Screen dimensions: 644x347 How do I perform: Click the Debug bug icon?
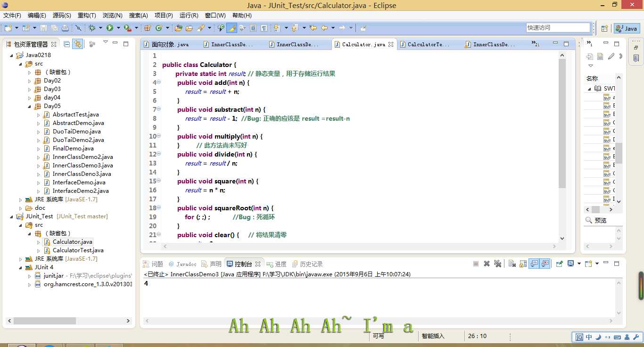[92, 28]
